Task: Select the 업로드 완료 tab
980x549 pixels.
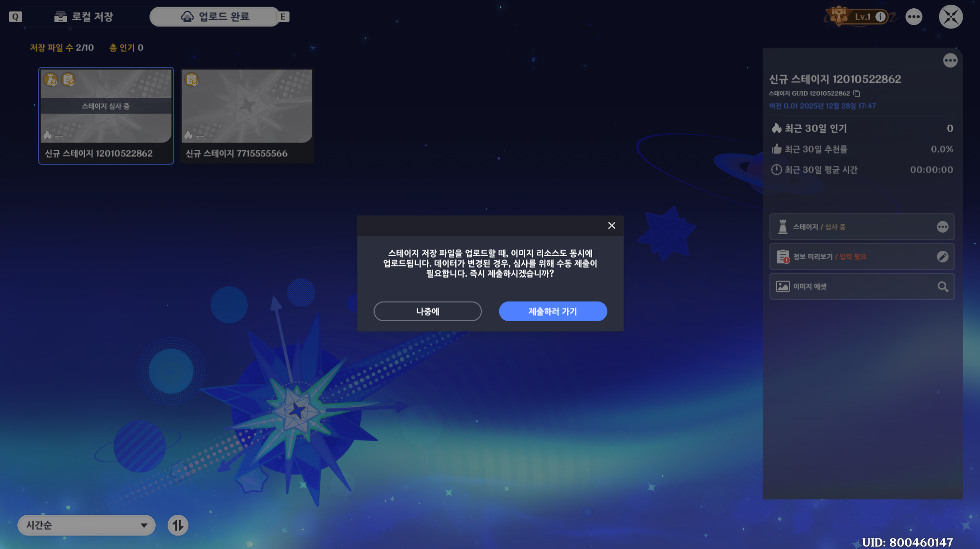Action: click(215, 17)
